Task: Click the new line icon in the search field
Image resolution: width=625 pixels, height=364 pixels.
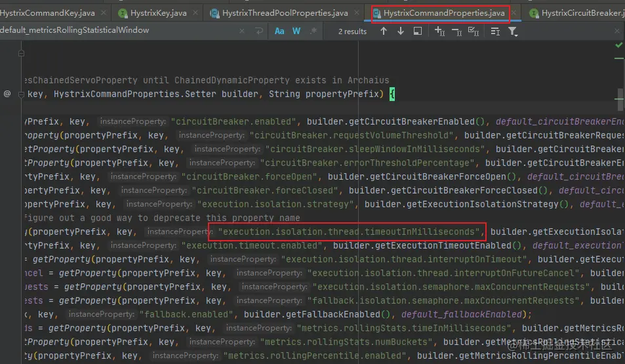Action: pyautogui.click(x=259, y=31)
